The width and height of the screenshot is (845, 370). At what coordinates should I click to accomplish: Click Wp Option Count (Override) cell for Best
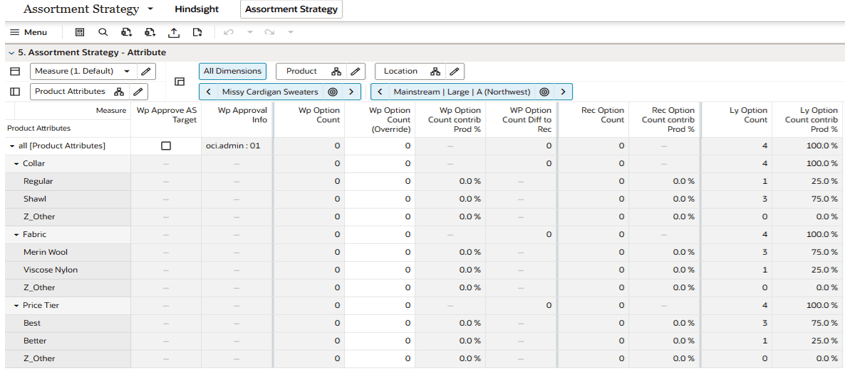coord(380,323)
